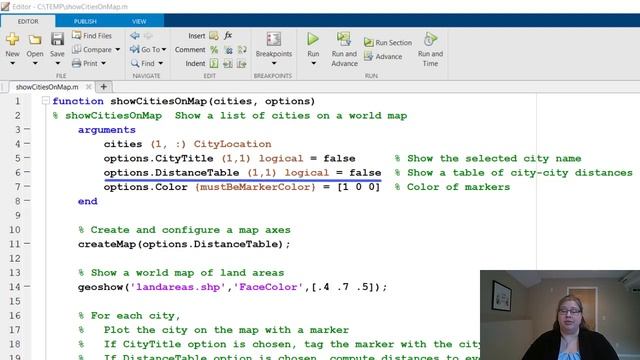
Task: Set breakpoint on line 5 dash
Action: coord(27,158)
